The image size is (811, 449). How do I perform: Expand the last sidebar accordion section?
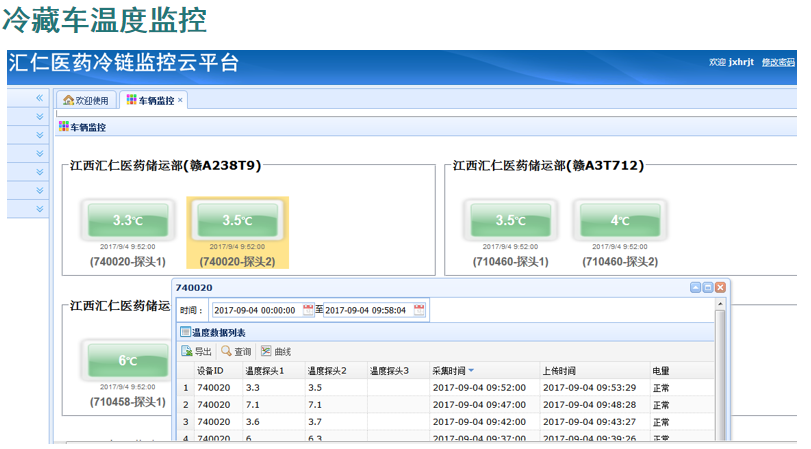point(40,208)
